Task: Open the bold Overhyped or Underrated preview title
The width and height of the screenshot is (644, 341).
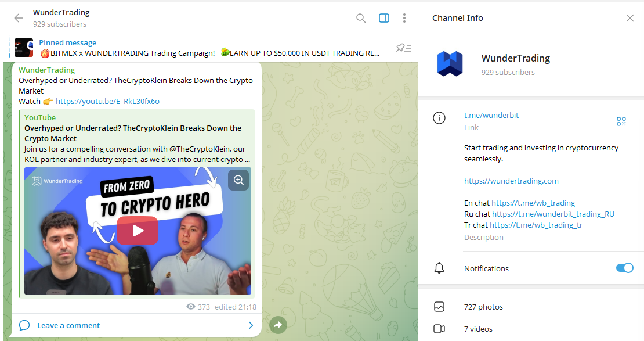Action: coord(133,133)
